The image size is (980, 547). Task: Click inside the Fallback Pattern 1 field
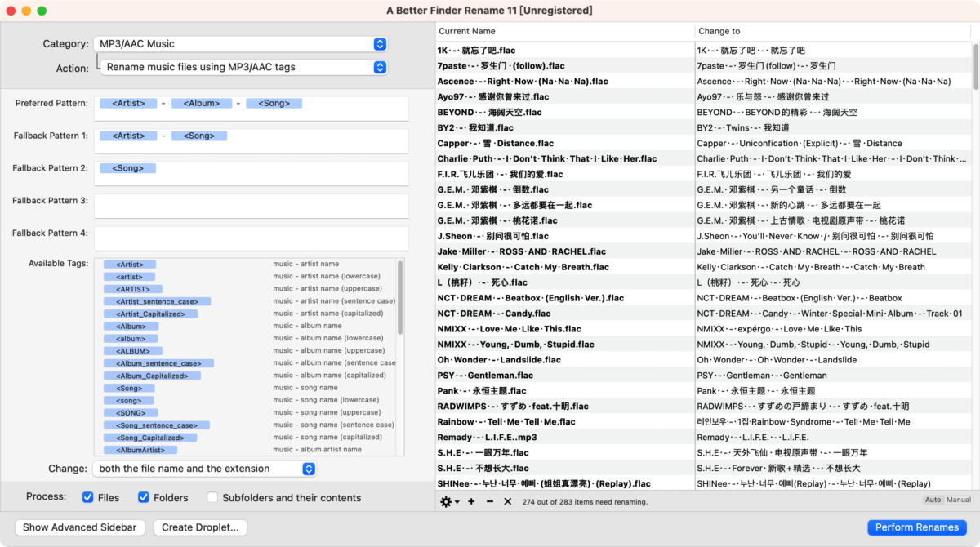[252, 141]
